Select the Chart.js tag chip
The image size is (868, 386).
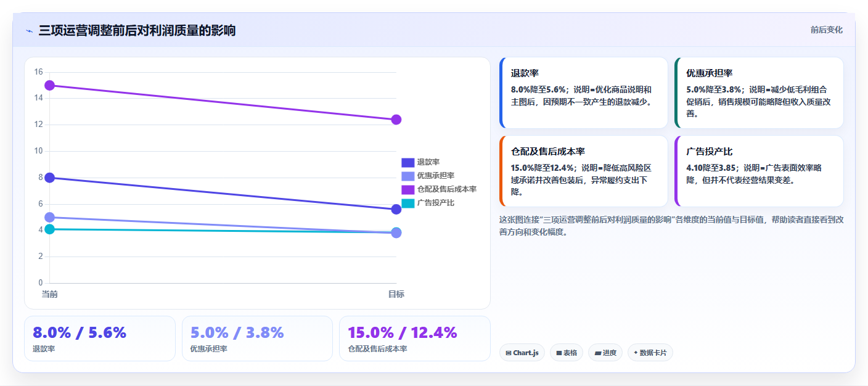click(522, 353)
